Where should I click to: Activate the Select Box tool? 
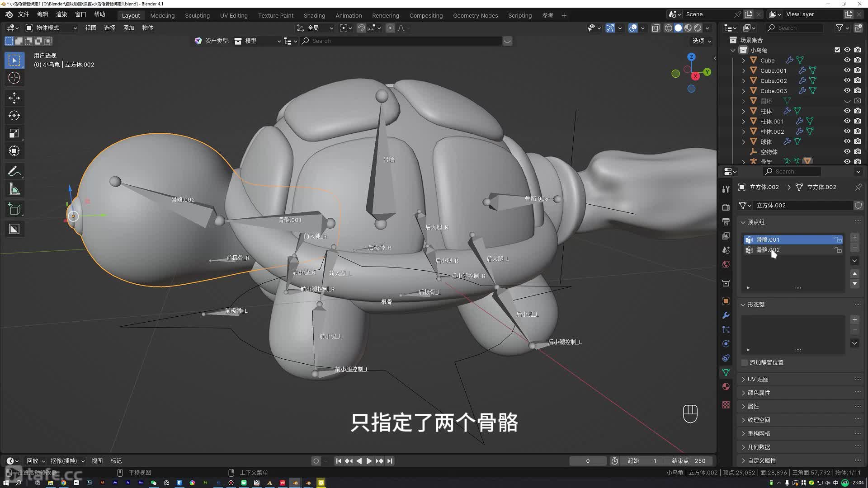pos(14,60)
